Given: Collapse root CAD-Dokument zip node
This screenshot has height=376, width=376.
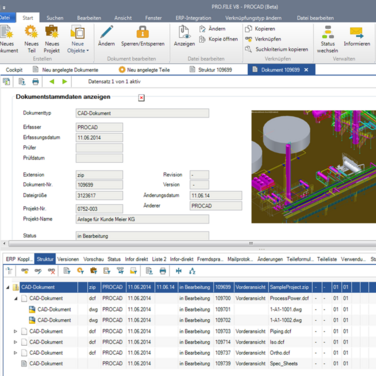Looking at the screenshot, I should (x=8, y=287).
